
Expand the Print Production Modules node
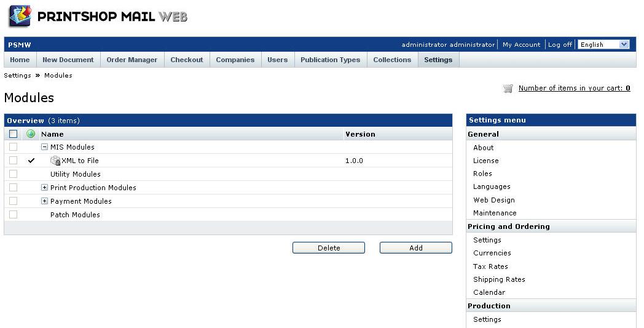click(x=44, y=188)
